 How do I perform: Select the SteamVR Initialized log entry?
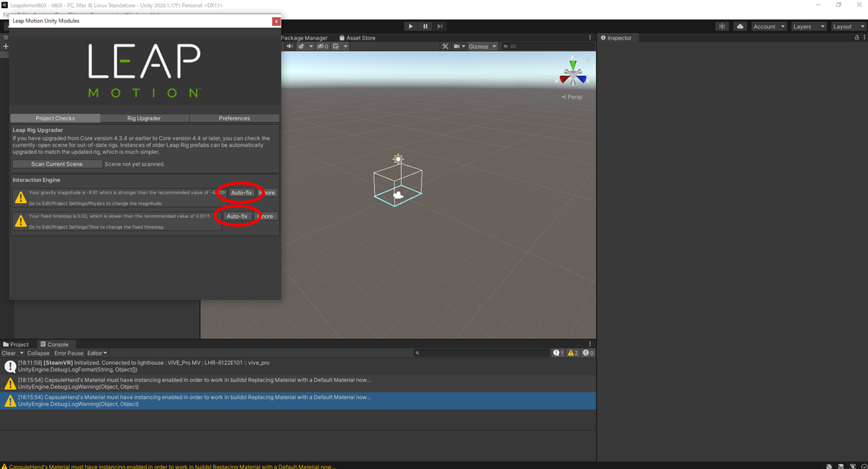[298, 366]
